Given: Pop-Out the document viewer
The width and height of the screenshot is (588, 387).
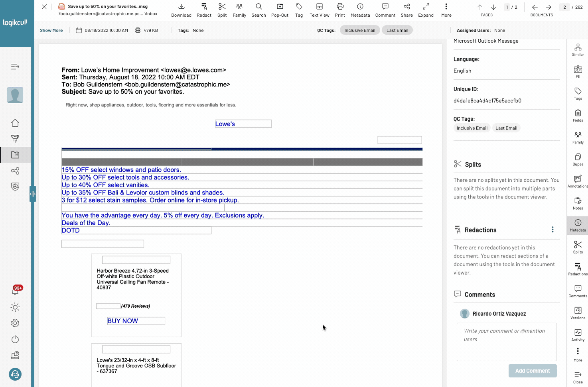Looking at the screenshot, I should pos(280,10).
